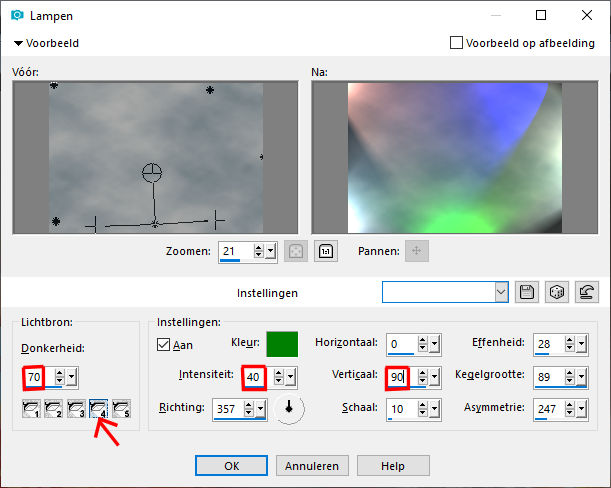The height and width of the screenshot is (488, 611).
Task: Maximize the Lampen dialog window
Action: 541,15
